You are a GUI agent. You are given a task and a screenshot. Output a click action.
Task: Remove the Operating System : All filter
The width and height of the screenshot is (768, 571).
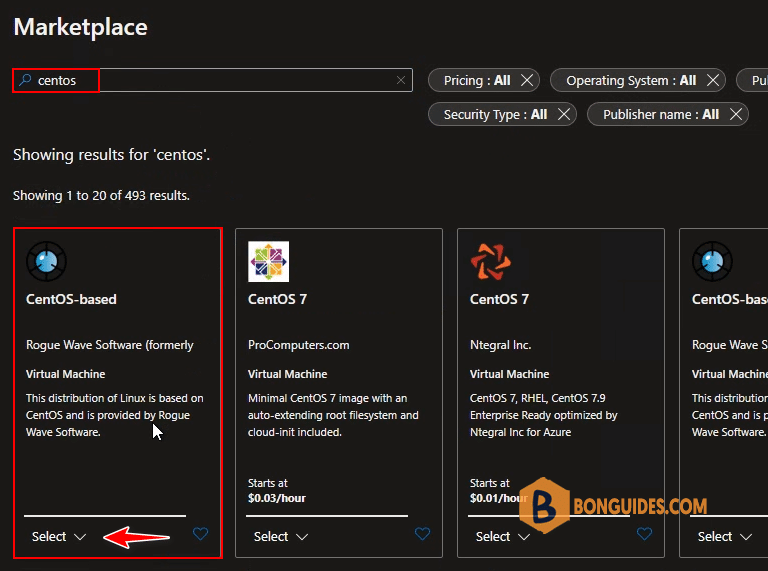point(713,80)
